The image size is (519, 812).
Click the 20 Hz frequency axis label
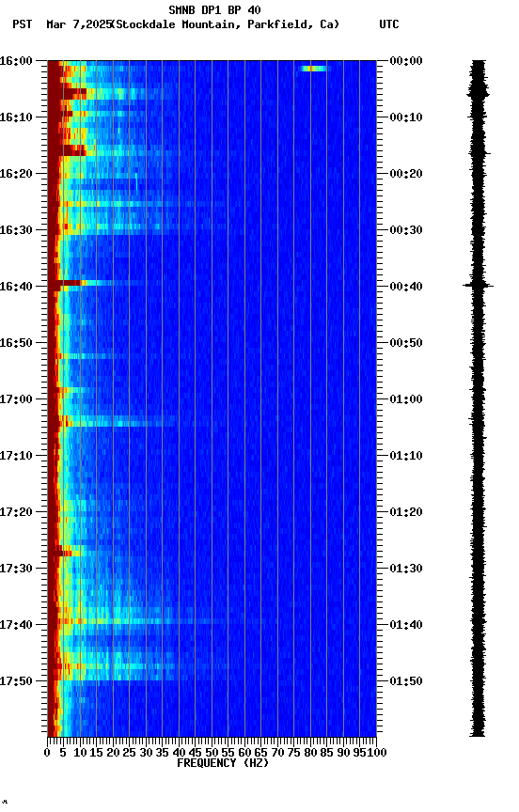[113, 753]
